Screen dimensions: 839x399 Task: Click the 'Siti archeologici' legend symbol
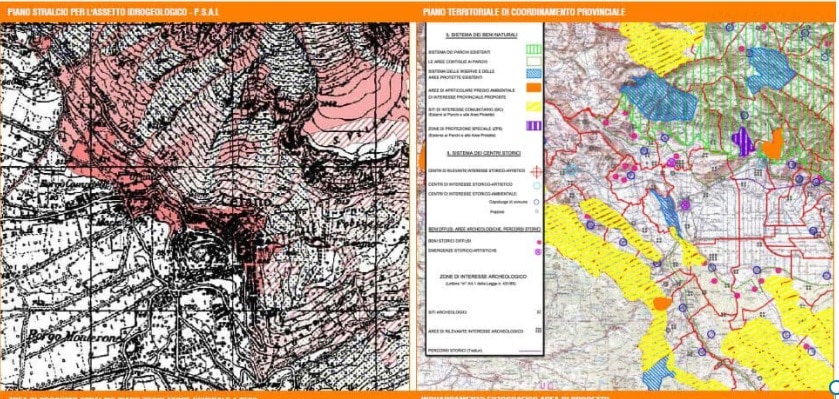[x=539, y=312]
